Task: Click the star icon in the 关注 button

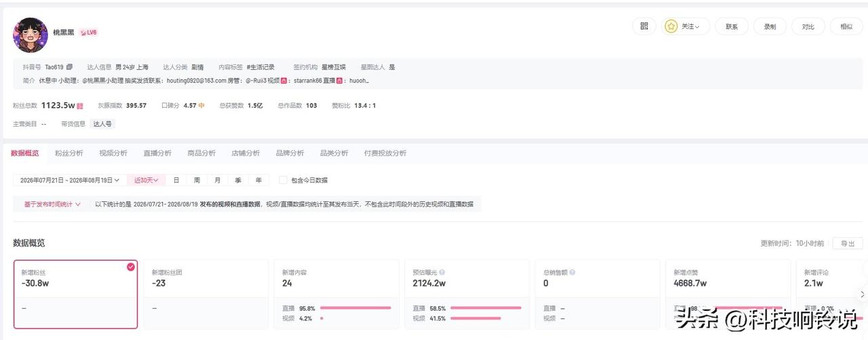Action: [671, 26]
